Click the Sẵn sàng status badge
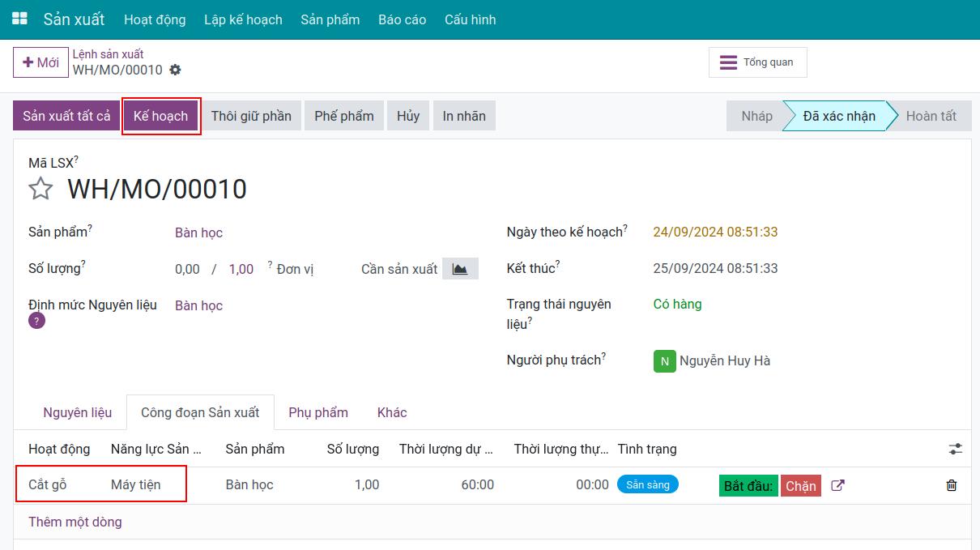 point(648,484)
